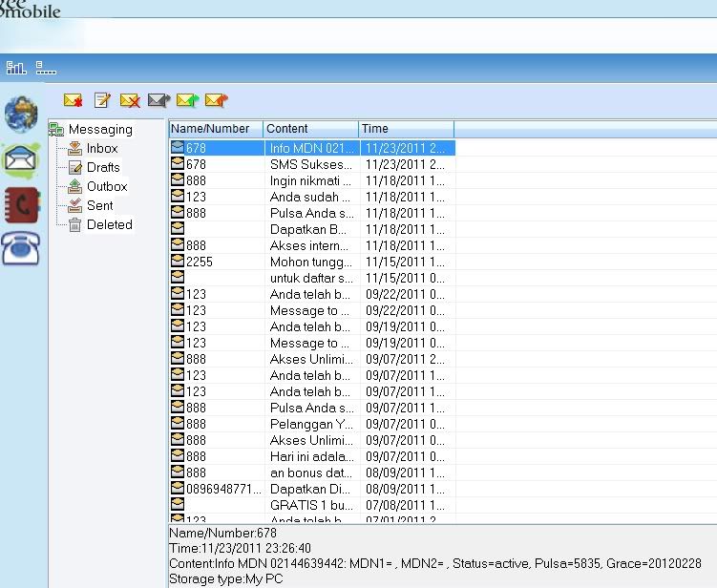The image size is (717, 588).
Task: Click the gray forward message envelope icon
Action: pyautogui.click(x=158, y=100)
